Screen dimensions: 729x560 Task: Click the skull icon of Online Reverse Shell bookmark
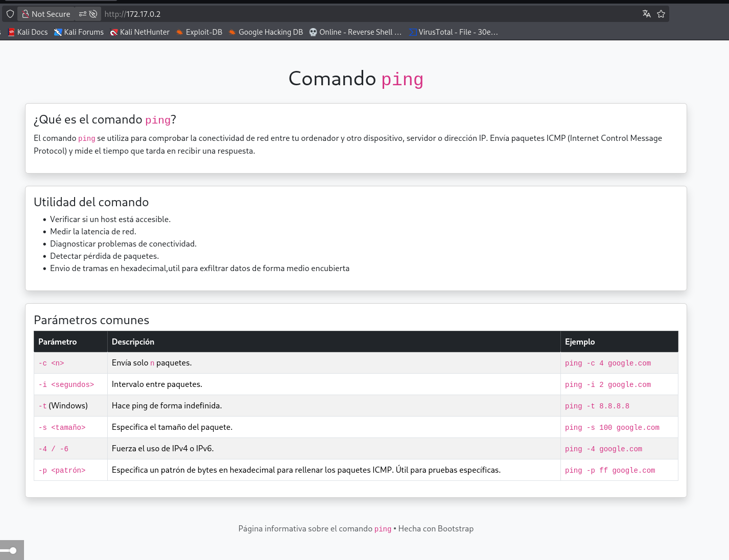coord(313,32)
